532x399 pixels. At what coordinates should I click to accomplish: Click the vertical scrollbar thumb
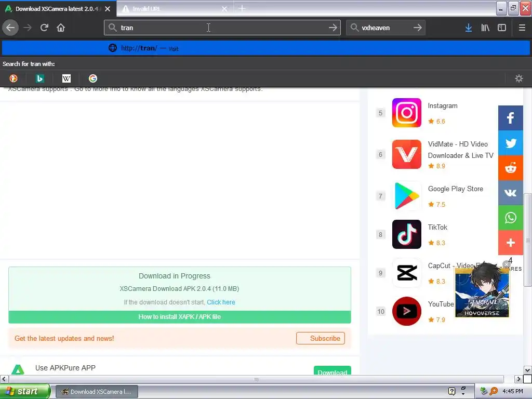(528, 240)
